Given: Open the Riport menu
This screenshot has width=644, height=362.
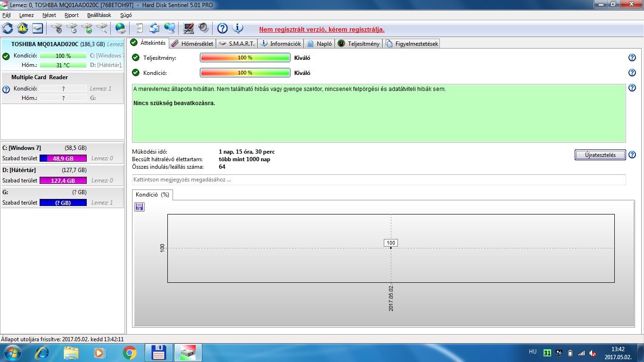Looking at the screenshot, I should coord(72,15).
